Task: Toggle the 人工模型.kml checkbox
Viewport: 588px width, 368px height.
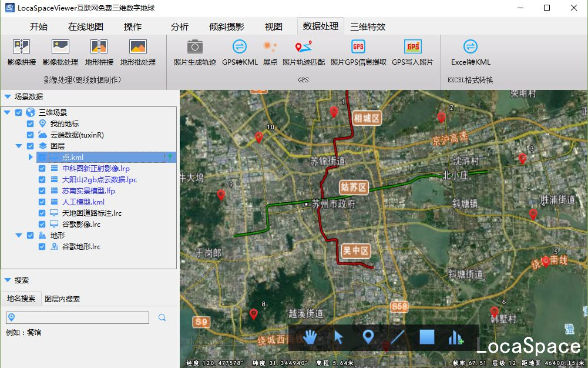Action: coord(42,202)
